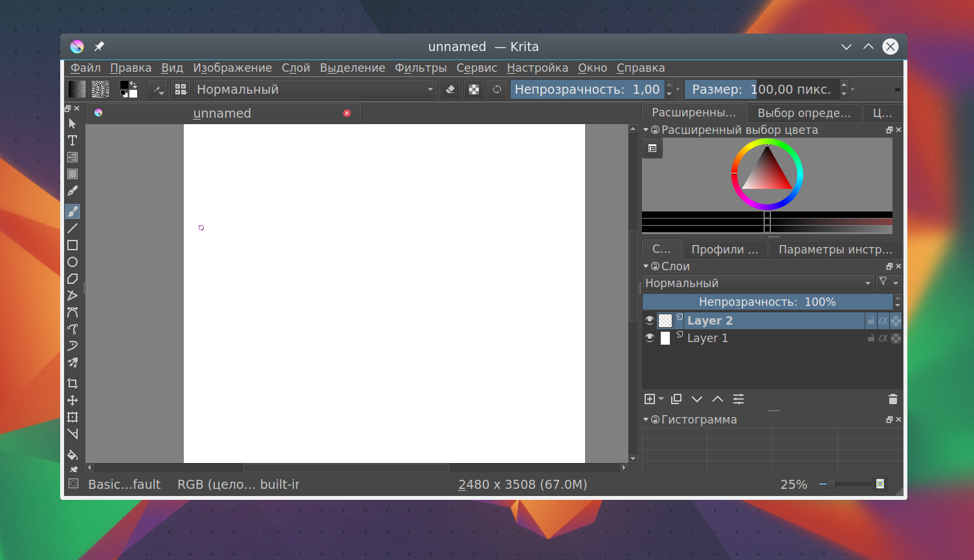Image resolution: width=974 pixels, height=560 pixels.
Task: Open the brush presets chooser
Action: tap(181, 89)
